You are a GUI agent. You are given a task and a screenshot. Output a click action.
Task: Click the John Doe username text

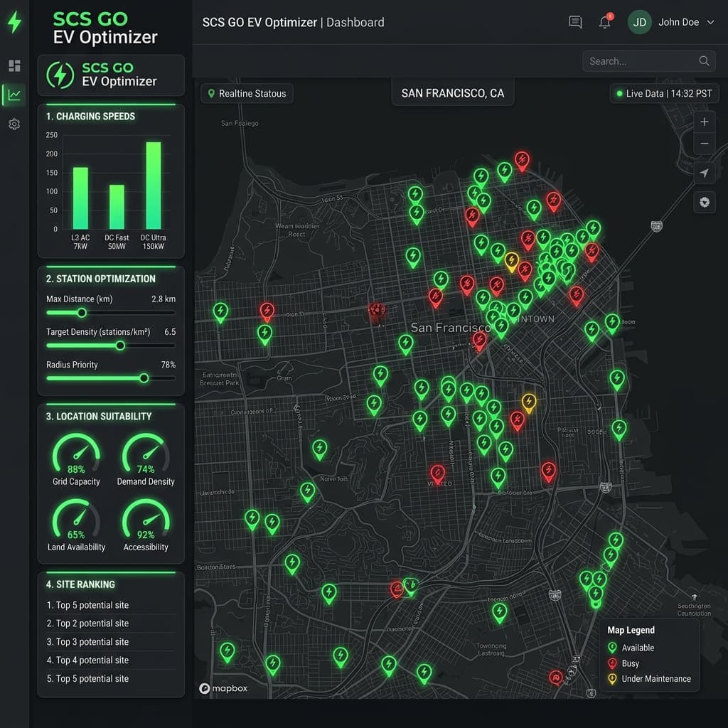click(x=678, y=22)
